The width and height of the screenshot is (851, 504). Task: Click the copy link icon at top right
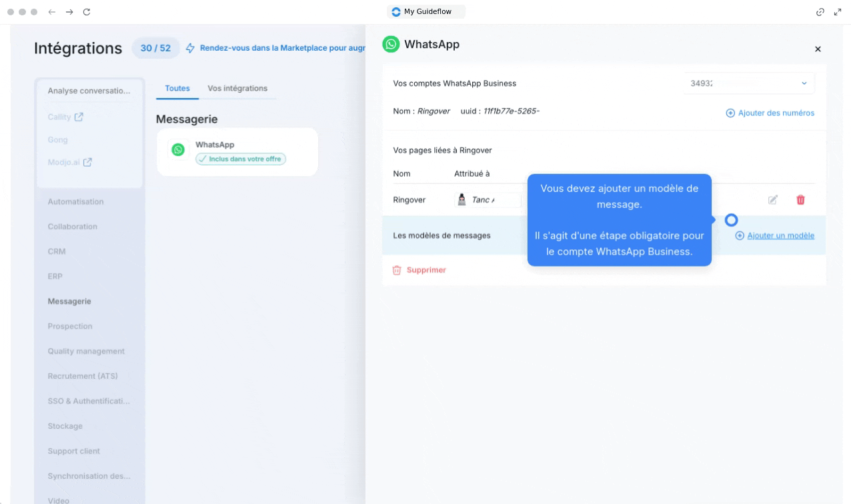tap(820, 12)
